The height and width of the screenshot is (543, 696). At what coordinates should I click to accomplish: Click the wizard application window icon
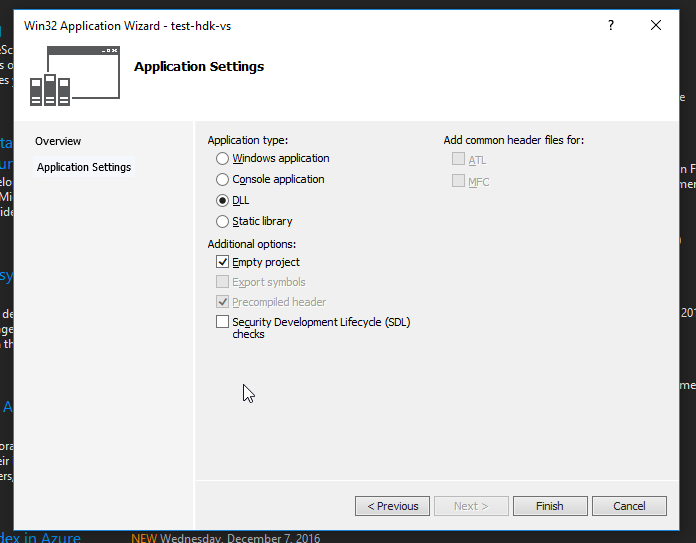pyautogui.click(x=75, y=76)
